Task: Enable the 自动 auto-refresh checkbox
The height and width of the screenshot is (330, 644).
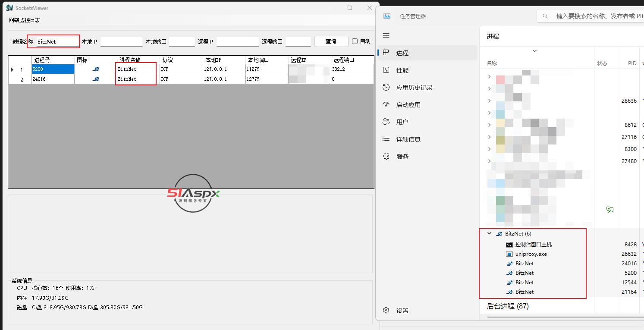Action: 355,41
